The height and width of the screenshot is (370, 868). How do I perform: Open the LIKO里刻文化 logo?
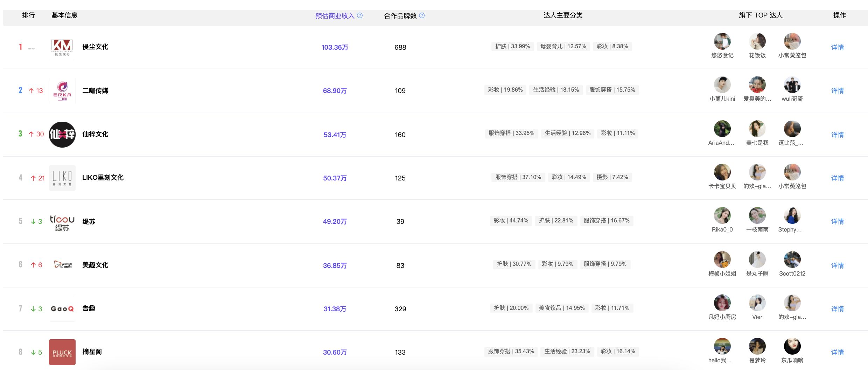[x=62, y=178]
